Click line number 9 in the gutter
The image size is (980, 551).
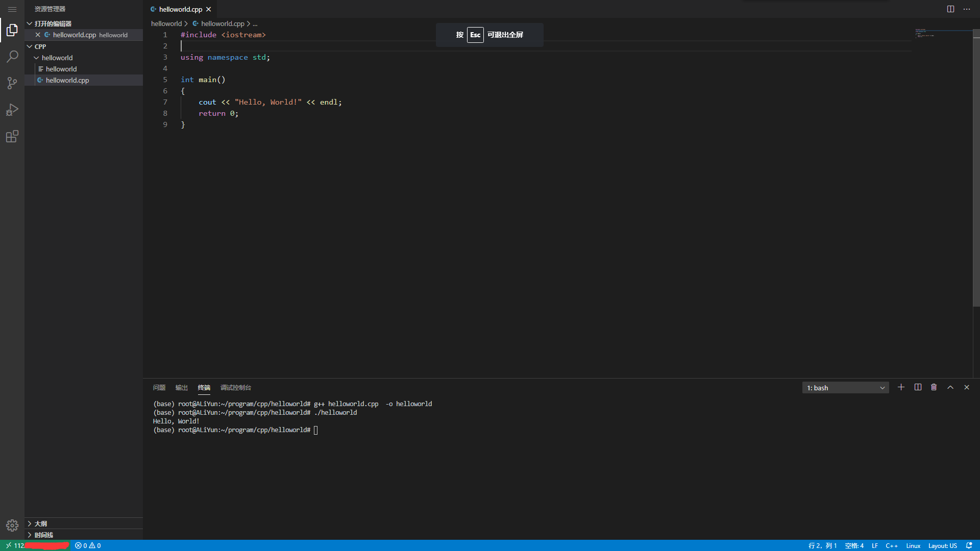click(x=165, y=124)
